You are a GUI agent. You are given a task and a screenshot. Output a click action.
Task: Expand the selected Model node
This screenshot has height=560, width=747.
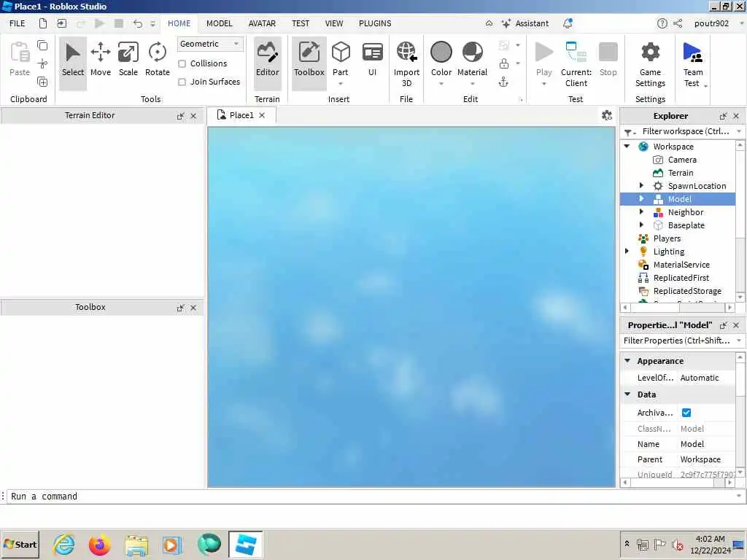point(641,198)
